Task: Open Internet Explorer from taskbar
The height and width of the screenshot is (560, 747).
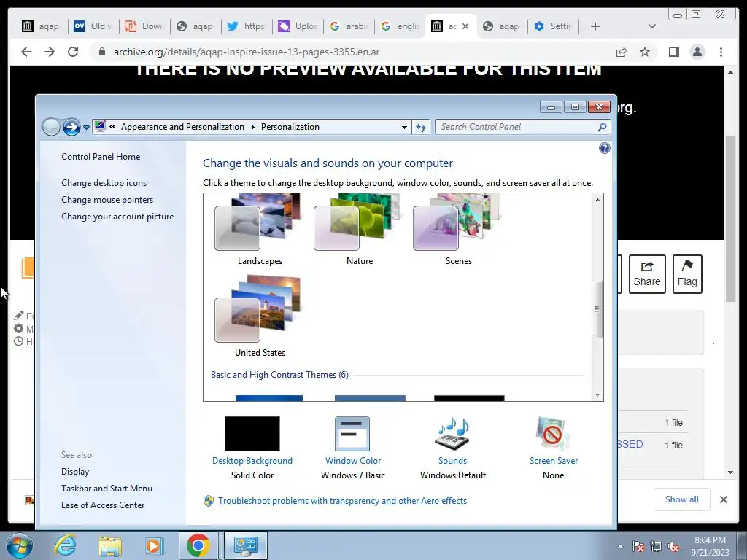Action: tap(65, 545)
